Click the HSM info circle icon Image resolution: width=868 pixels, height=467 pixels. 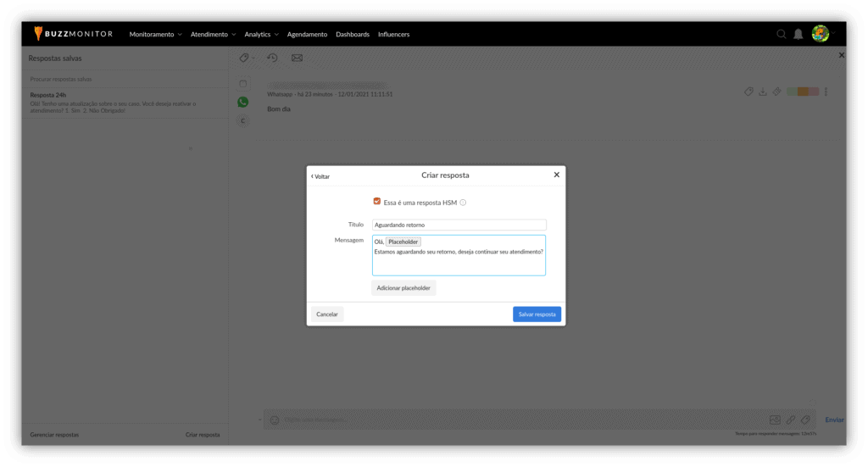click(463, 203)
